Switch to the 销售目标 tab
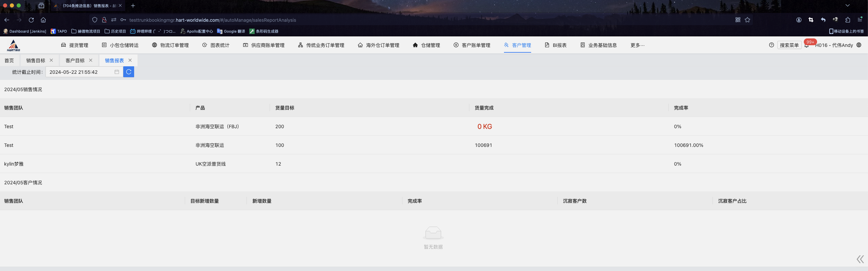This screenshot has width=868, height=271. [x=35, y=61]
